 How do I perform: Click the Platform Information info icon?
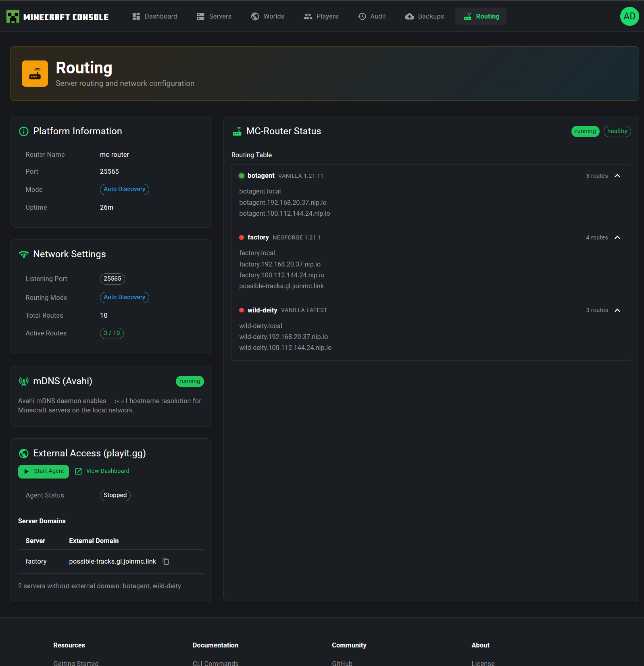pos(24,131)
